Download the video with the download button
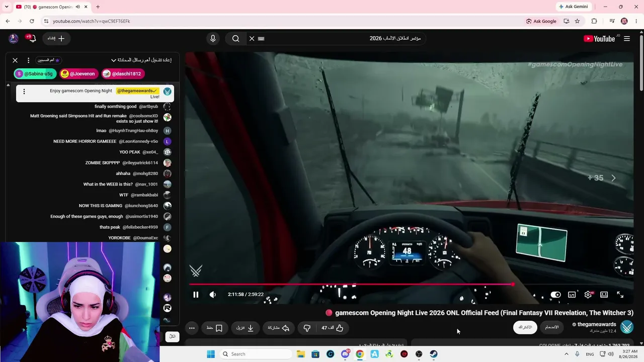Viewport: 644px width, 362px height. click(x=246, y=328)
